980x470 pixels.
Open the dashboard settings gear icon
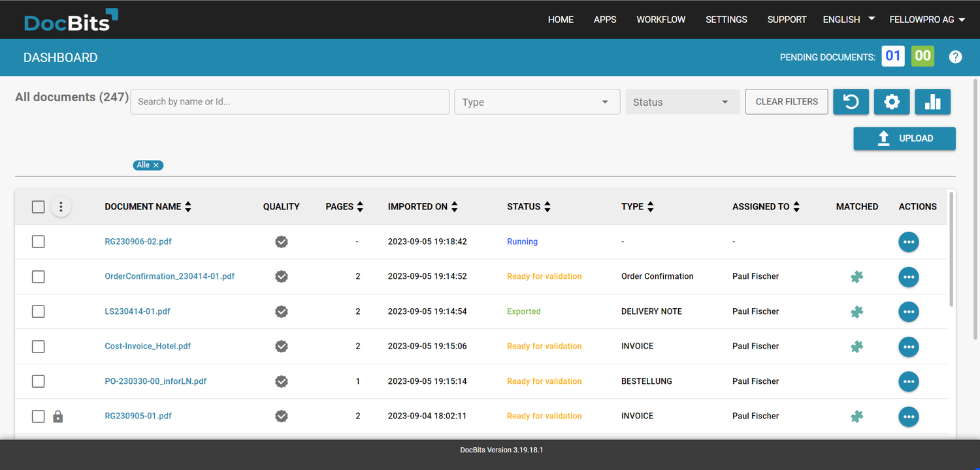click(892, 102)
